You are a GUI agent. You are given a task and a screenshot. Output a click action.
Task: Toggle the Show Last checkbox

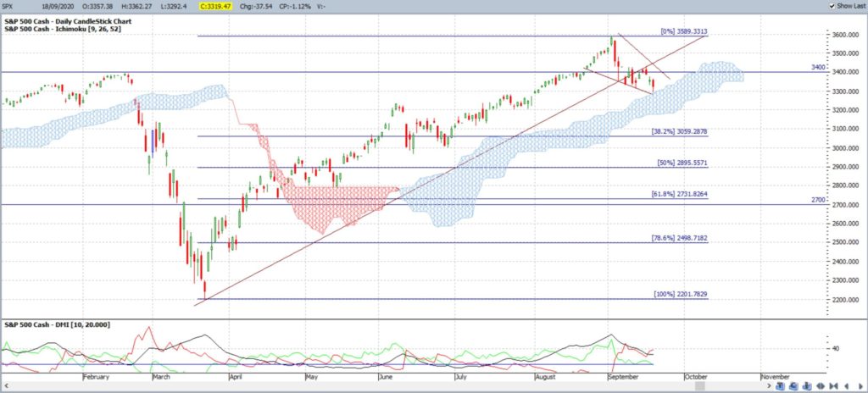point(832,6)
